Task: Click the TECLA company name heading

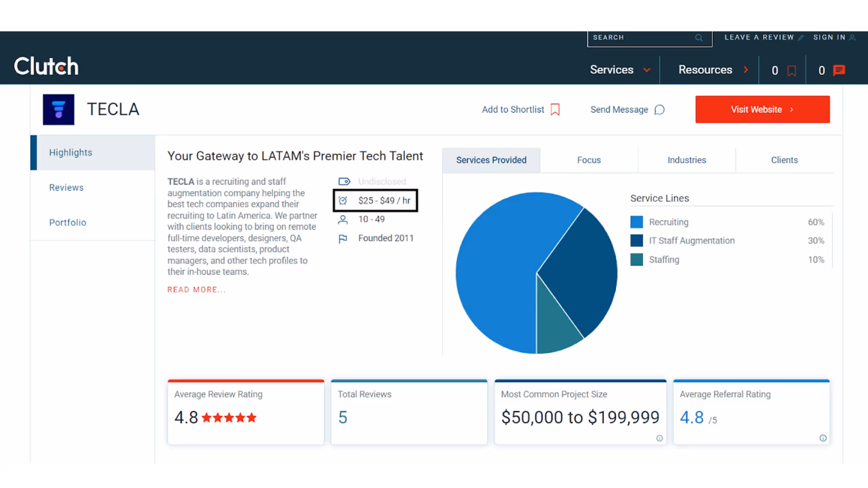Action: [x=113, y=109]
